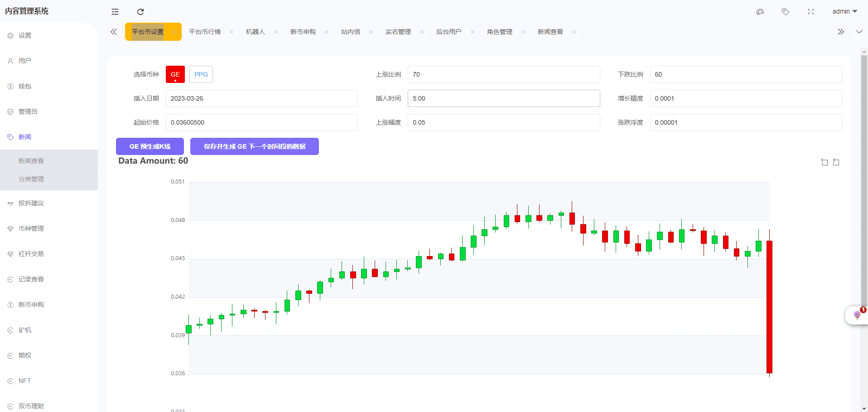Close the 平台币行情 tab

231,32
